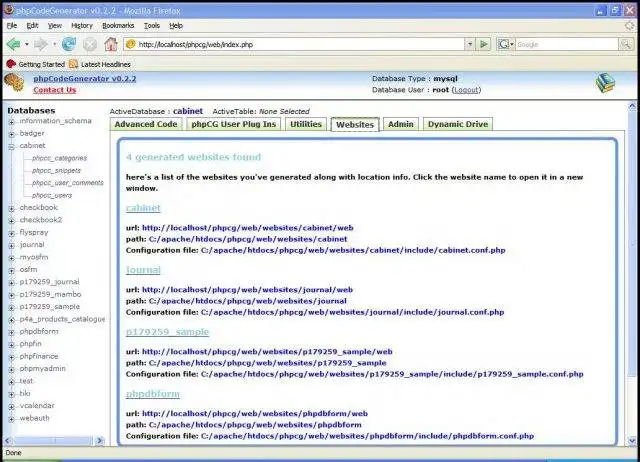
Task: Reload the page with the refresh icon
Action: pos(69,44)
